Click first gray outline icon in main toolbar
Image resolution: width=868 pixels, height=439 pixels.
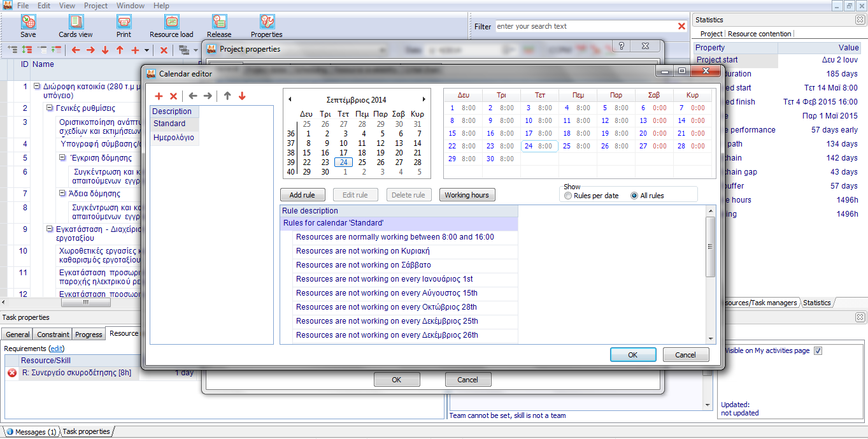(12, 50)
